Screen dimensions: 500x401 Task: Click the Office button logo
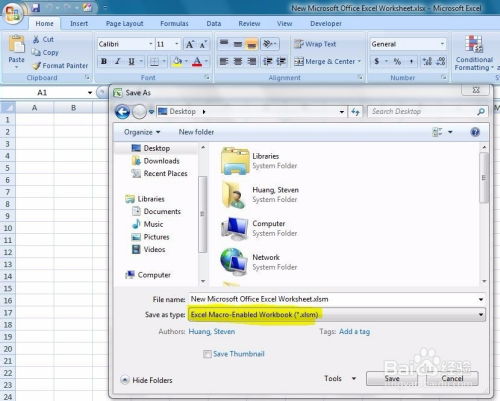(13, 13)
